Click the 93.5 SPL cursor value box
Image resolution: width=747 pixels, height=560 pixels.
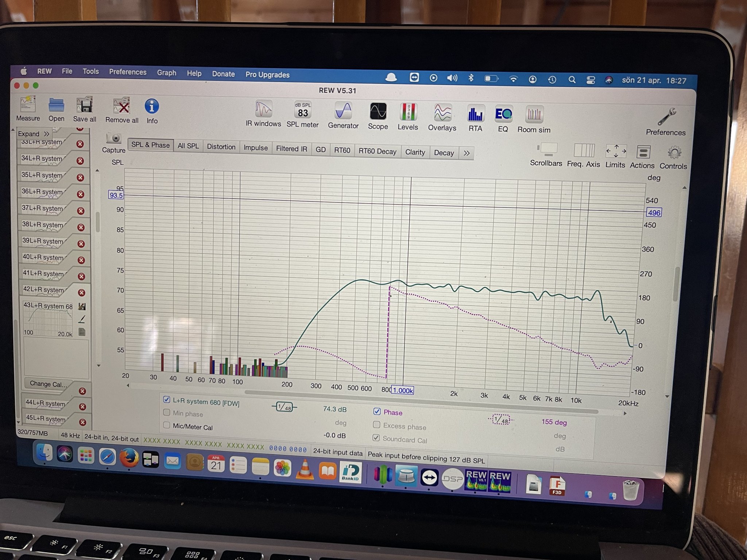point(116,195)
